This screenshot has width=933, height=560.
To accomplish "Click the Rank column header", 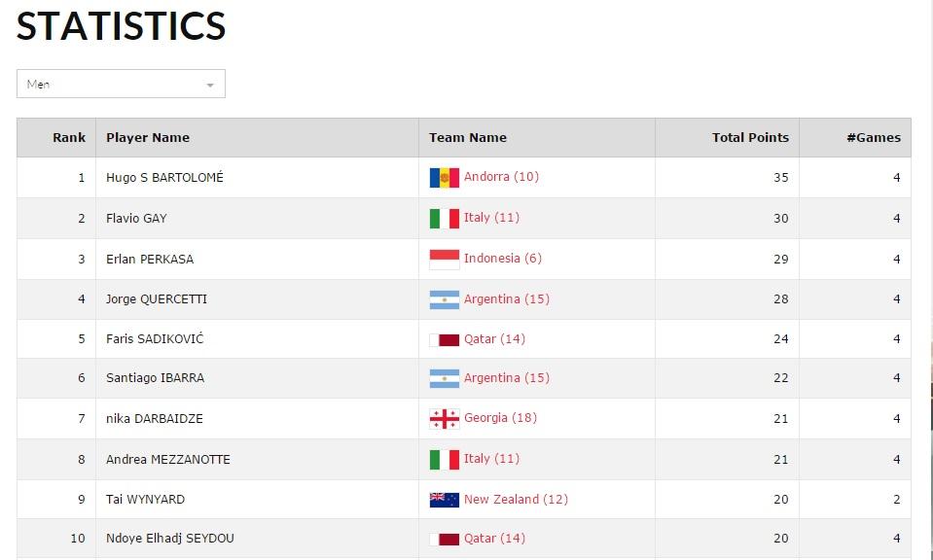I will [x=69, y=137].
